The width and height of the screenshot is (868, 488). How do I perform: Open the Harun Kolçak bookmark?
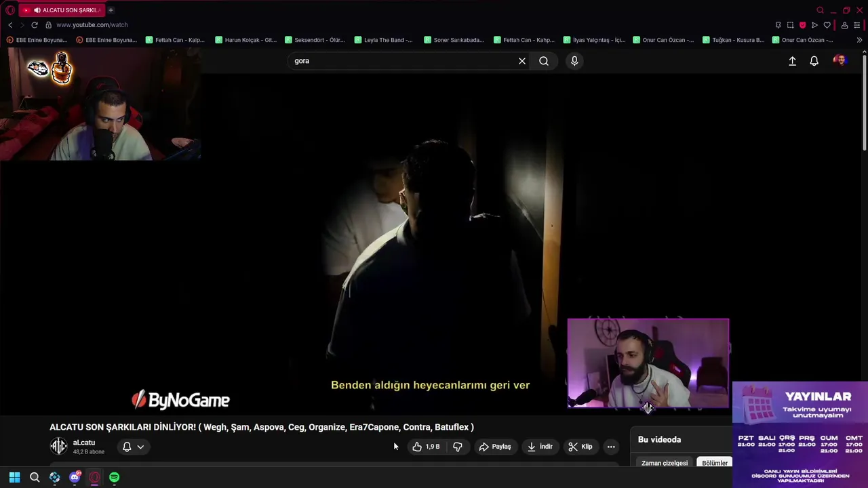(245, 40)
